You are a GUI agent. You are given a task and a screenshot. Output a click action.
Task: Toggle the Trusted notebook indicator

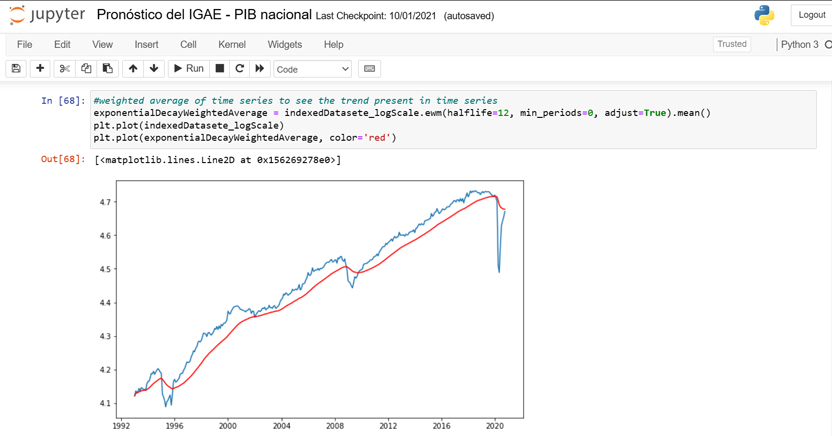coord(731,44)
